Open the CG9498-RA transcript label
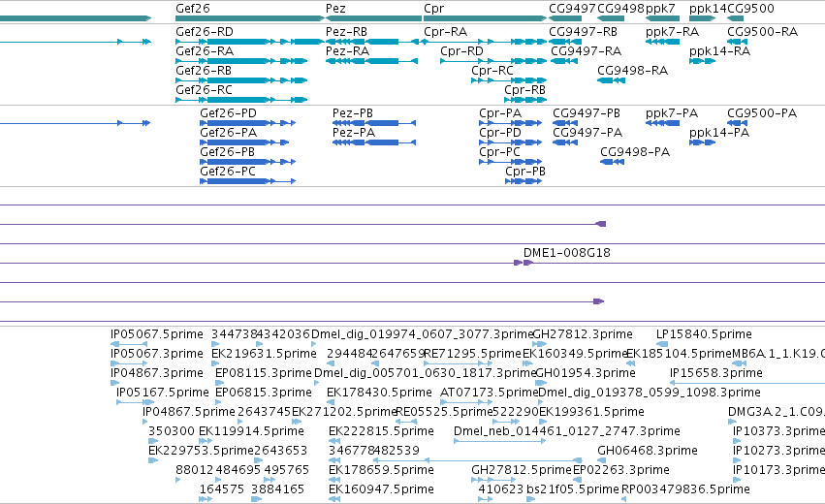 pos(632,71)
